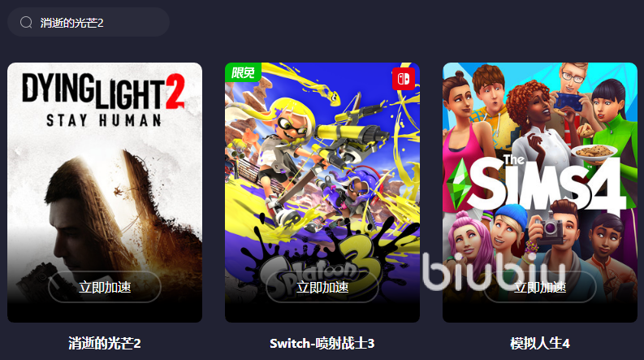Click 立即加速 on the Dying Light 2 card
The width and height of the screenshot is (644, 360).
click(105, 287)
